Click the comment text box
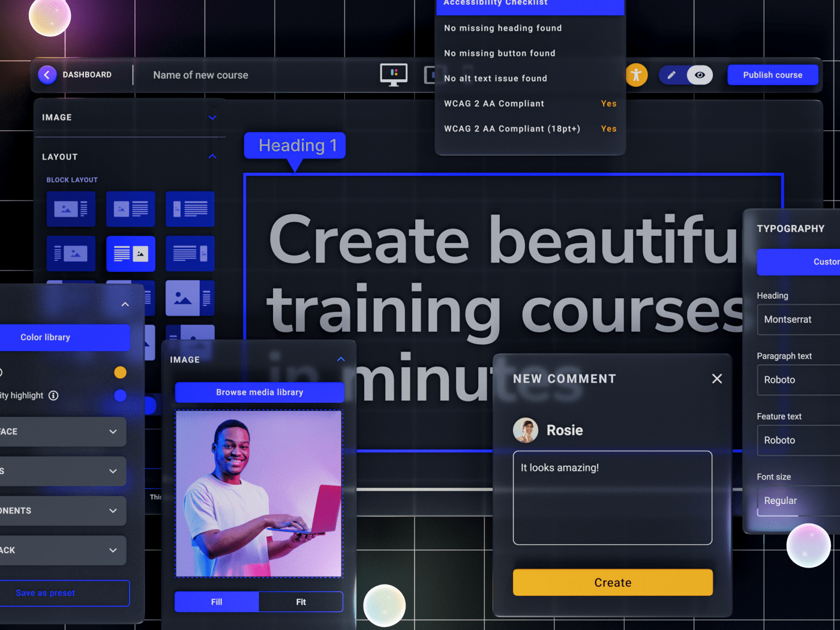The image size is (840, 630). (x=613, y=498)
